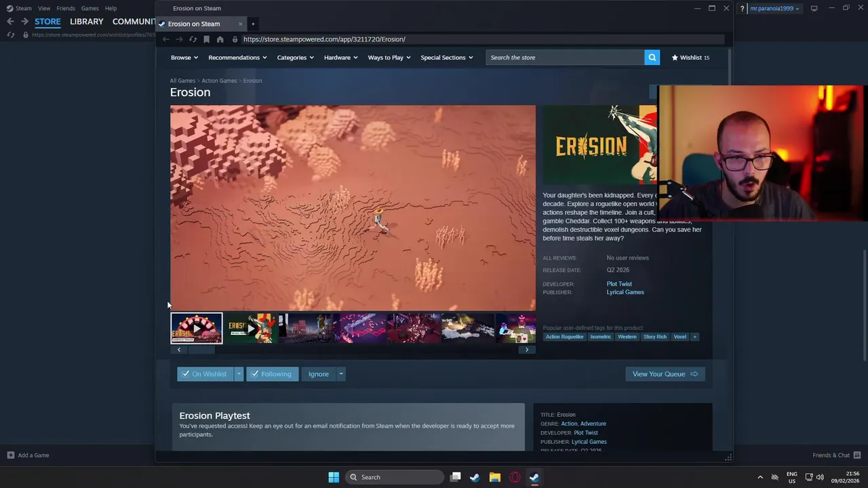This screenshot has width=868, height=488.
Task: Switch to the STORE tab
Action: pyautogui.click(x=47, y=22)
